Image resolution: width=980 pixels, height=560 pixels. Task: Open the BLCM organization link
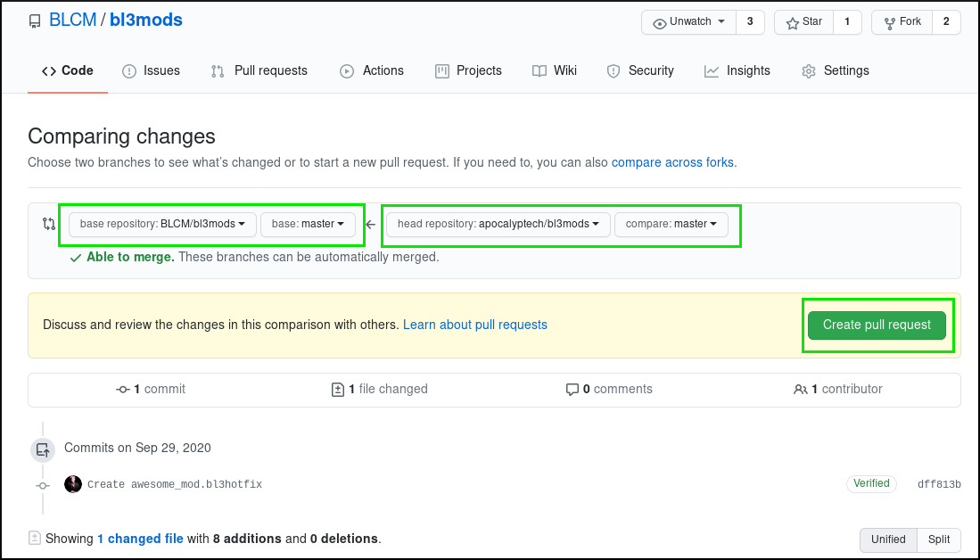(x=72, y=20)
